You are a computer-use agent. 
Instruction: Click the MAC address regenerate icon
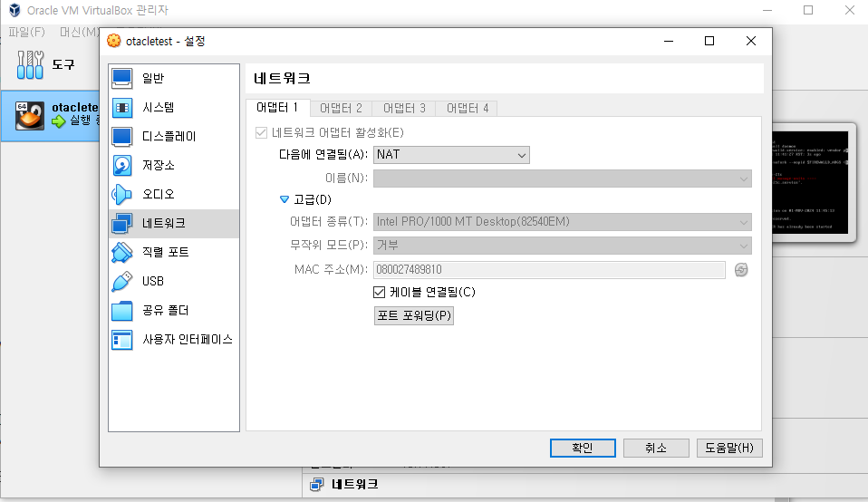pos(741,269)
